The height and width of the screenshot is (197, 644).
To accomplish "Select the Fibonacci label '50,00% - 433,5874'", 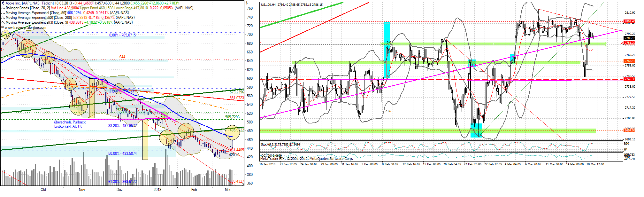I will click(x=122, y=154).
